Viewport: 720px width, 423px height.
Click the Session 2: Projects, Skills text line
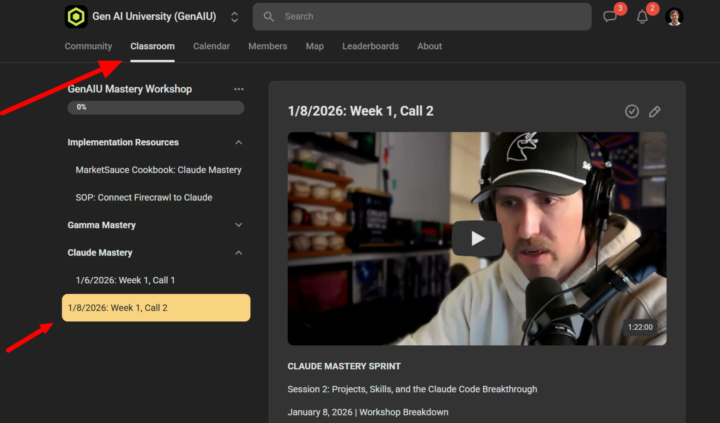tap(412, 389)
